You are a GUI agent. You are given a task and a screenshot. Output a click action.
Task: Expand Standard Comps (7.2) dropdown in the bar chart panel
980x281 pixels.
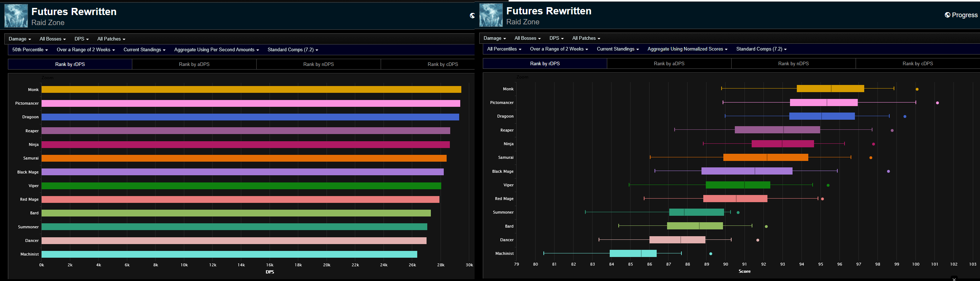pos(293,50)
